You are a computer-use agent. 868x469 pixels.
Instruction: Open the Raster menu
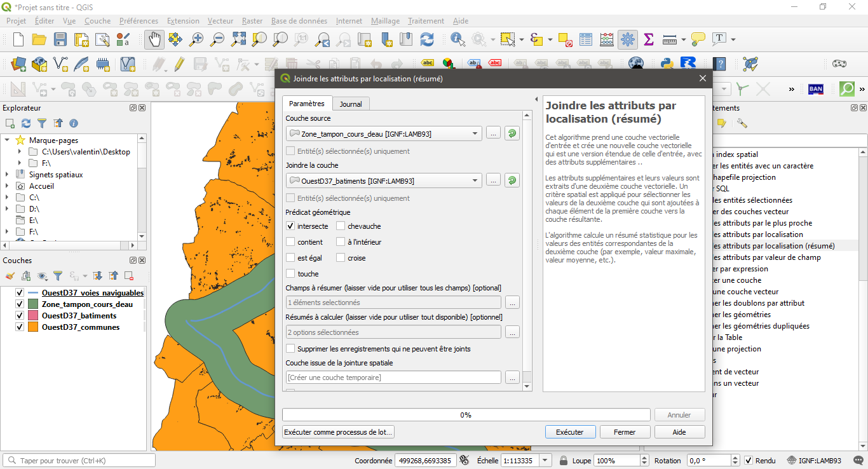(252, 21)
